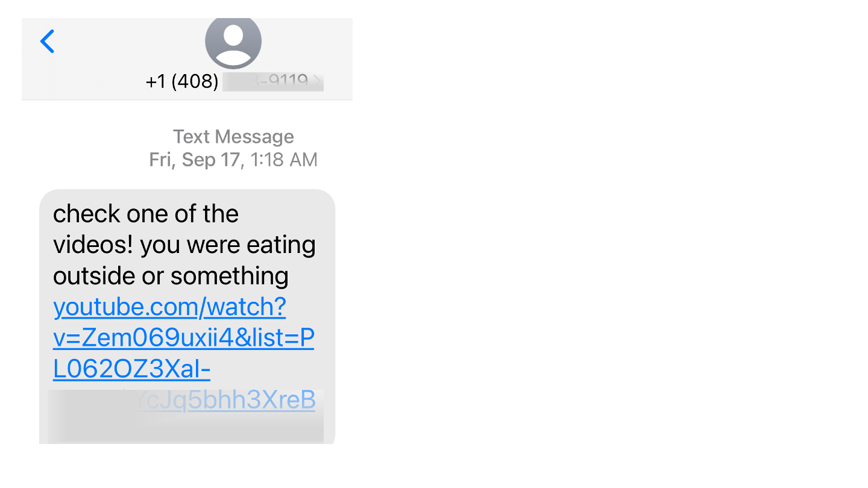Tap the +1 (408) phone number
Image resolution: width=868 pixels, height=488 pixels.
(182, 81)
